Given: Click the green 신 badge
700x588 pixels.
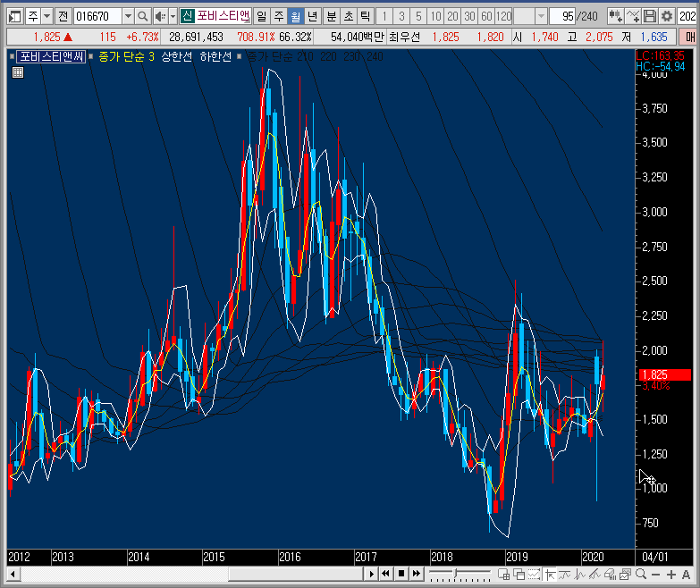Looking at the screenshot, I should (x=188, y=16).
